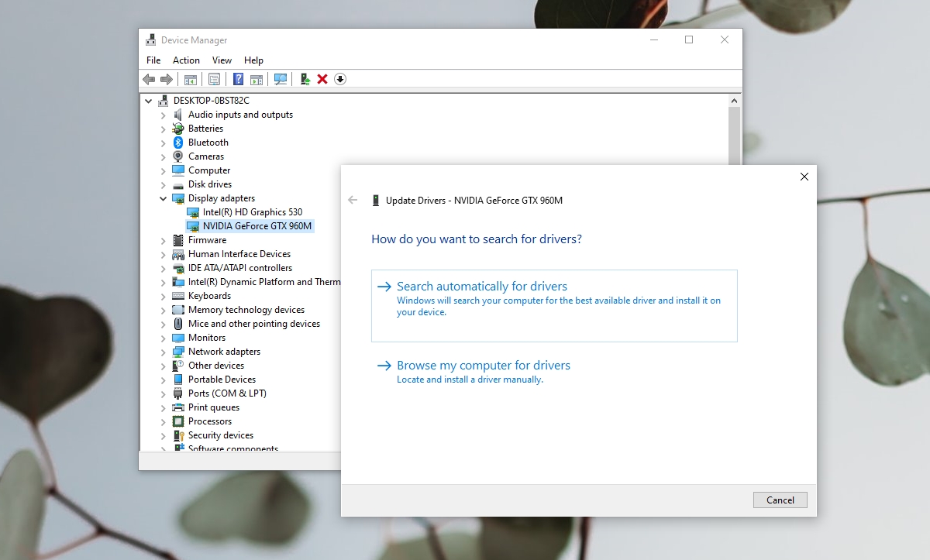Collapse the Display adapters category
930x560 pixels.
coord(162,198)
